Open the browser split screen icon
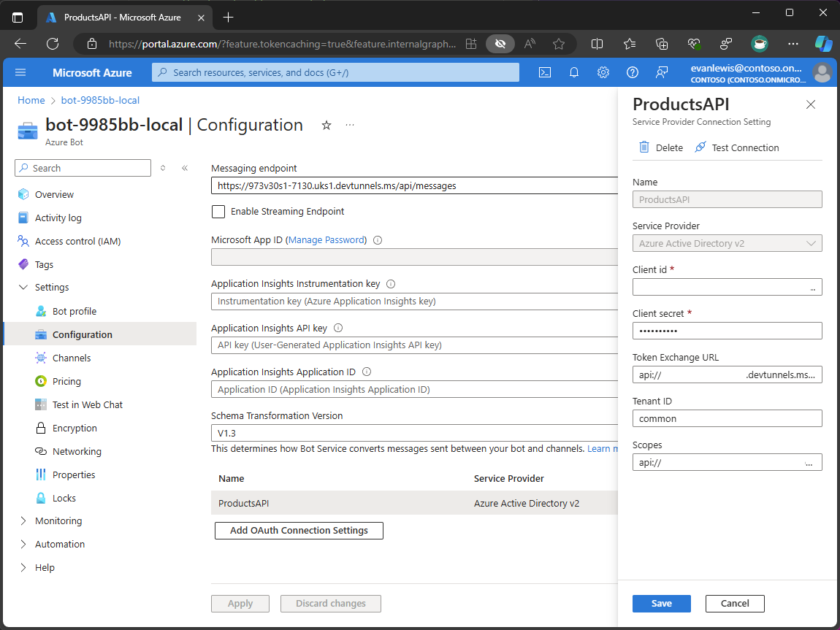The image size is (840, 630). pyautogui.click(x=597, y=44)
